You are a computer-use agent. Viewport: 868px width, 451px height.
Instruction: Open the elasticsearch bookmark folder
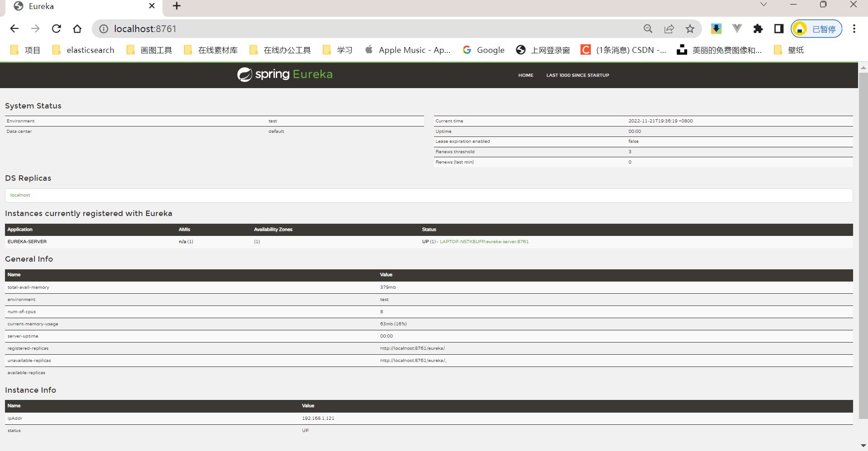84,50
